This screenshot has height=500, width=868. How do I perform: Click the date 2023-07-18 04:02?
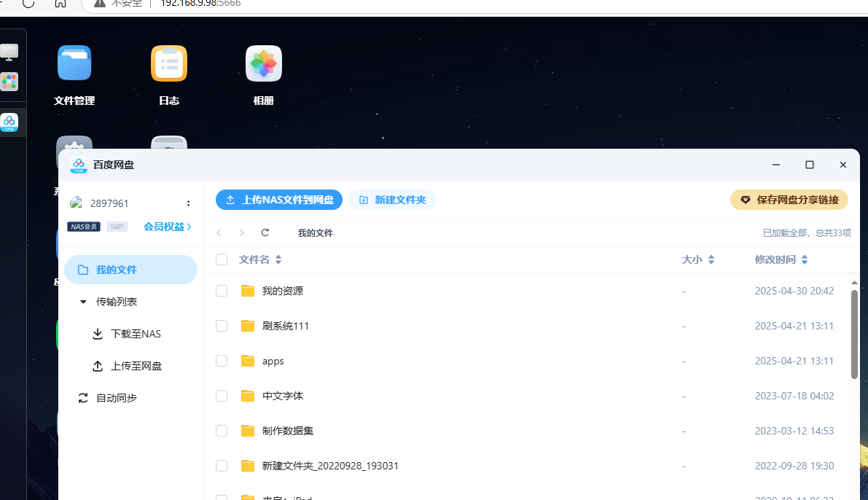click(794, 396)
